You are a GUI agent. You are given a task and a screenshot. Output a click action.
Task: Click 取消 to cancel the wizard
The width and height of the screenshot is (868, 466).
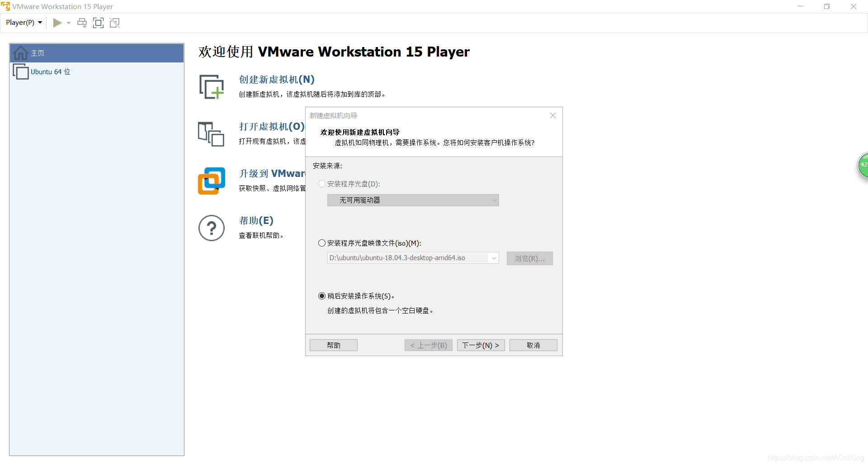533,345
